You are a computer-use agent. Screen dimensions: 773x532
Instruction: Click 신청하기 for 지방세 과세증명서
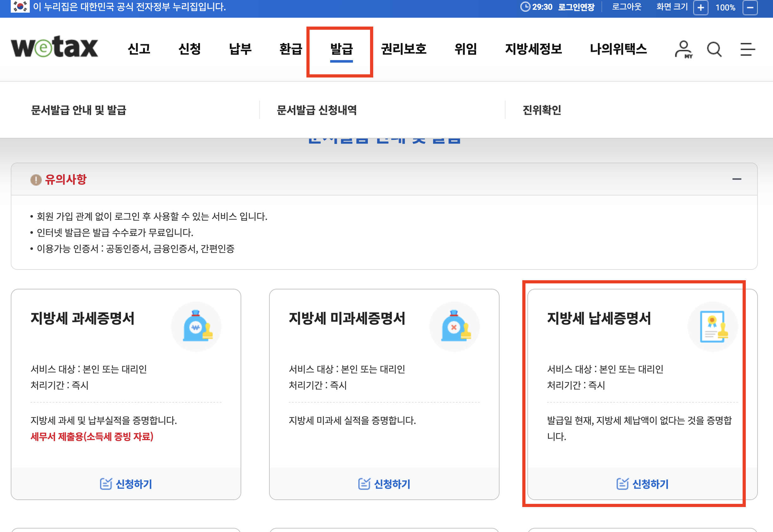(126, 484)
